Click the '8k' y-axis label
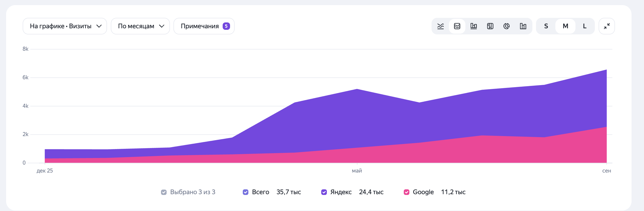This screenshot has width=644, height=211. (25, 49)
